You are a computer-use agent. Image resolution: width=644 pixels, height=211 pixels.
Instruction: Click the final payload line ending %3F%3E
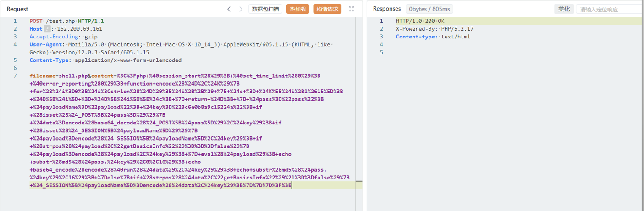tap(160, 185)
